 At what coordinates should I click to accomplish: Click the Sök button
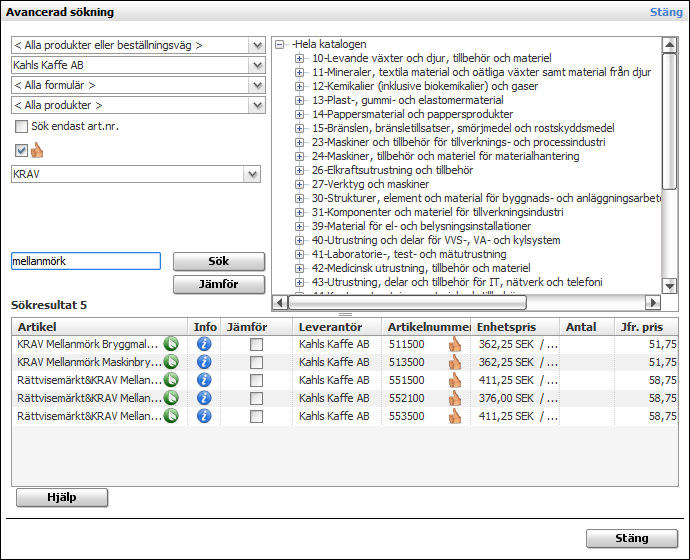[219, 261]
